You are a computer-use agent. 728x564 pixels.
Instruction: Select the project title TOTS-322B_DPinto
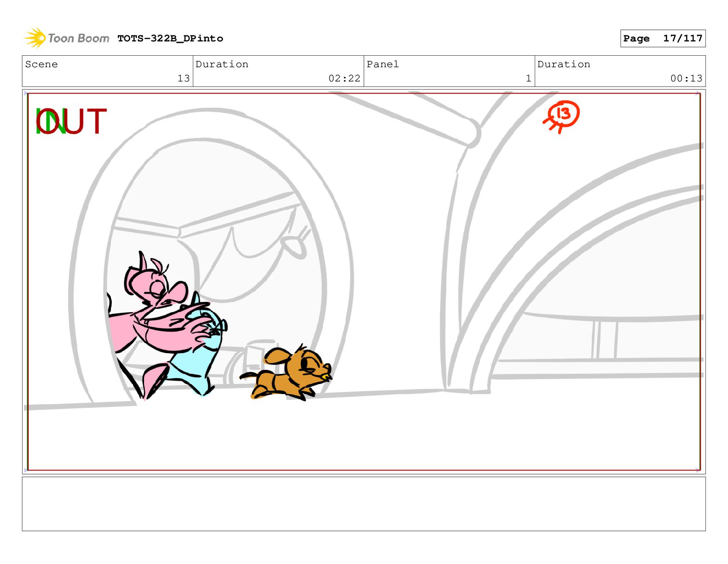pos(170,39)
